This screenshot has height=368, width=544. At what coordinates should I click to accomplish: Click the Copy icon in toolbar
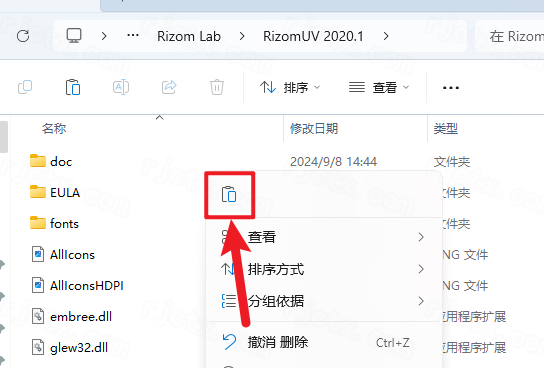(x=25, y=87)
